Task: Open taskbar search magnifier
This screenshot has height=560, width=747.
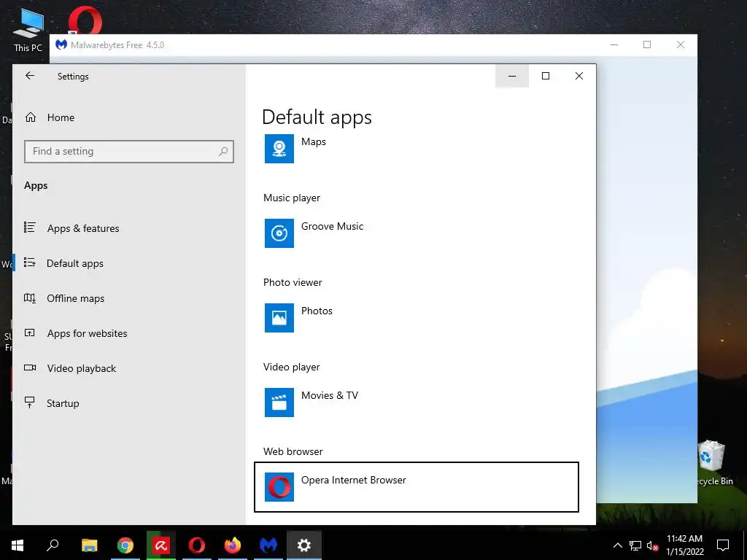Action: click(x=53, y=545)
